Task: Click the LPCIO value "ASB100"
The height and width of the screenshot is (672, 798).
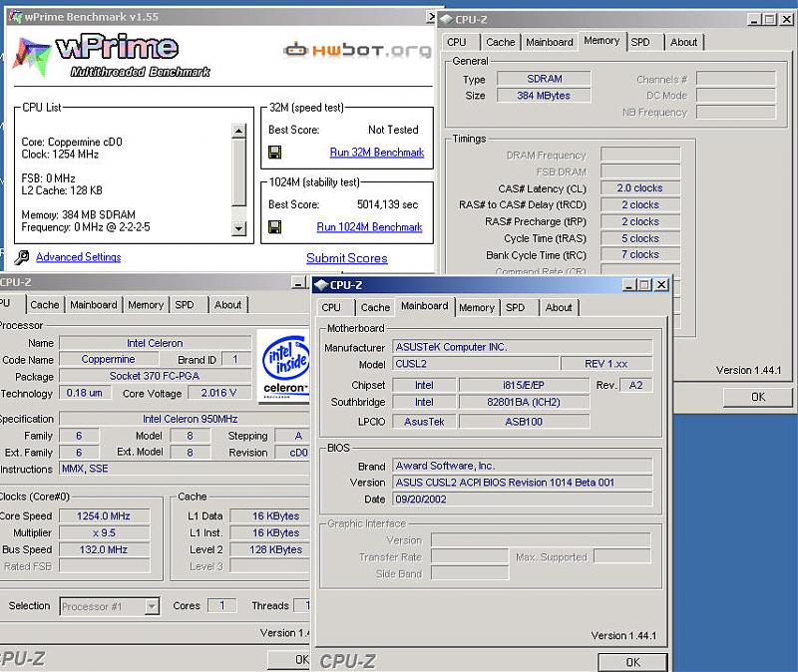Action: coord(525,422)
